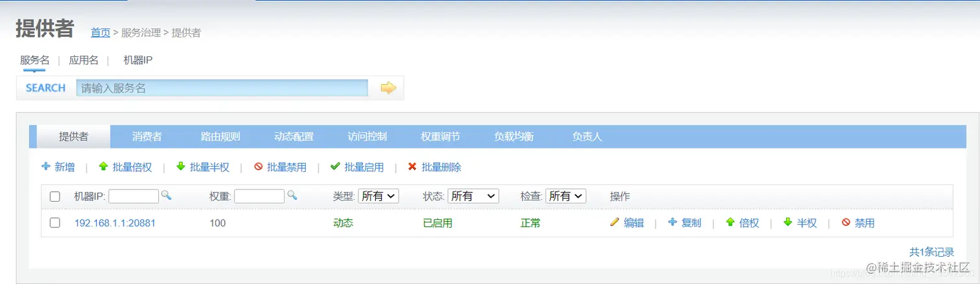The image size is (980, 284).
Task: Click the magnifier icon next to 权重 filter
Action: [x=292, y=195]
